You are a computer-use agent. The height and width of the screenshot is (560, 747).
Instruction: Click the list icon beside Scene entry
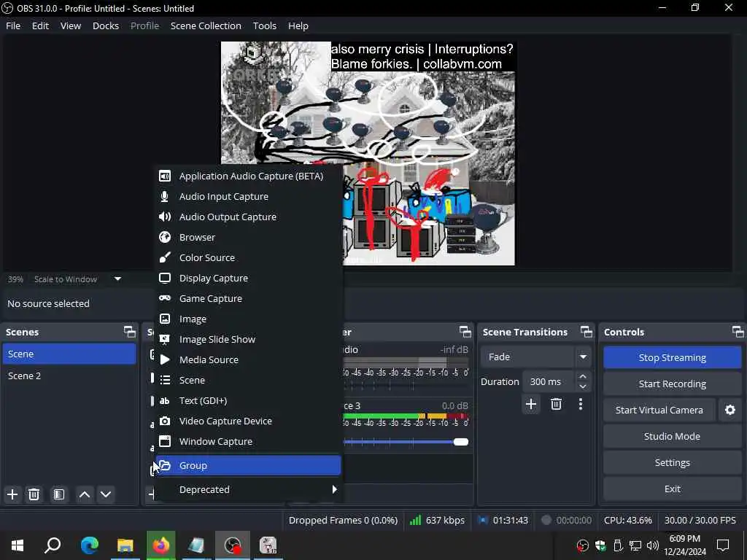165,381
